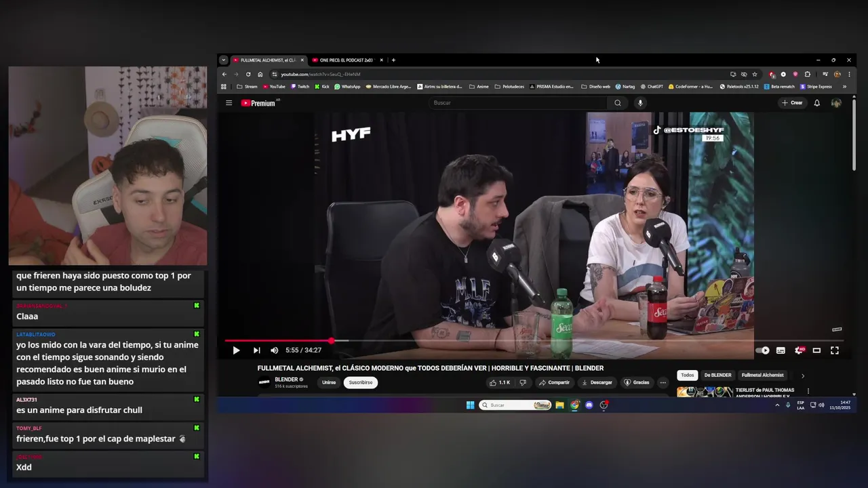Expand more filter chips with arrow

pos(803,375)
